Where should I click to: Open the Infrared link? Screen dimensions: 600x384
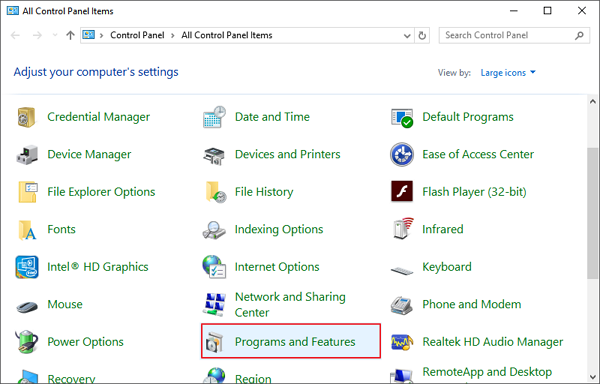443,229
